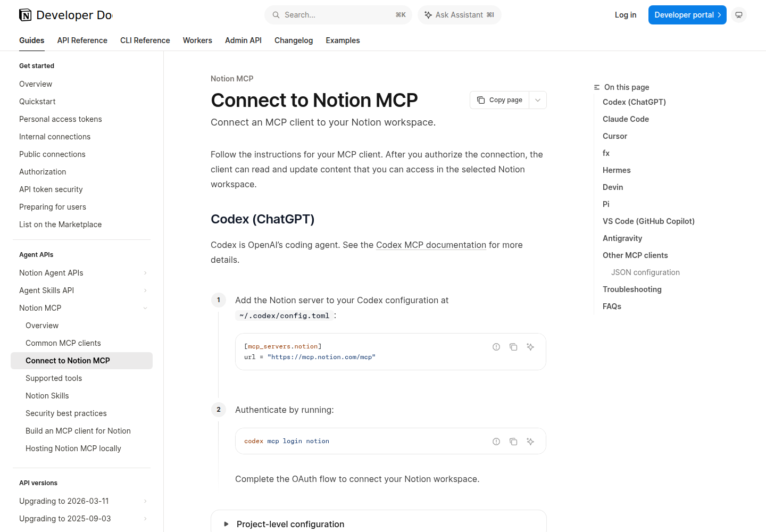This screenshot has width=766, height=532.
Task: Switch to the API Reference tab
Action: (x=82, y=40)
